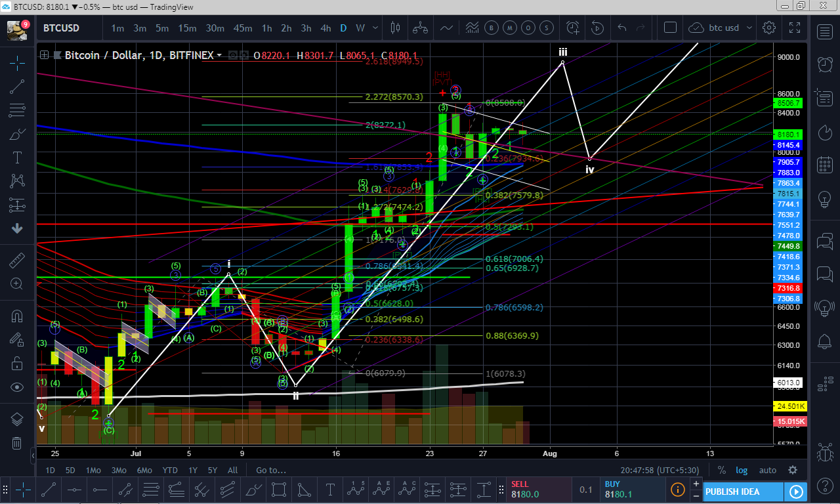
Task: Toggle the S quick indicator button
Action: [x=547, y=28]
